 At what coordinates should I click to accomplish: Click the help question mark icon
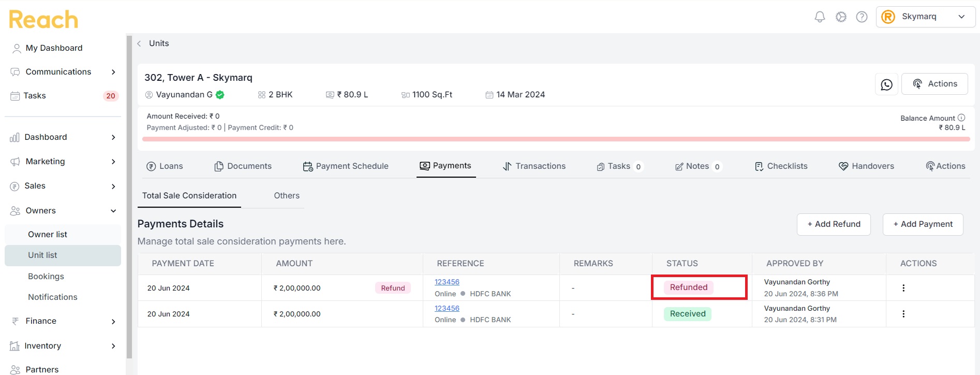pos(862,17)
